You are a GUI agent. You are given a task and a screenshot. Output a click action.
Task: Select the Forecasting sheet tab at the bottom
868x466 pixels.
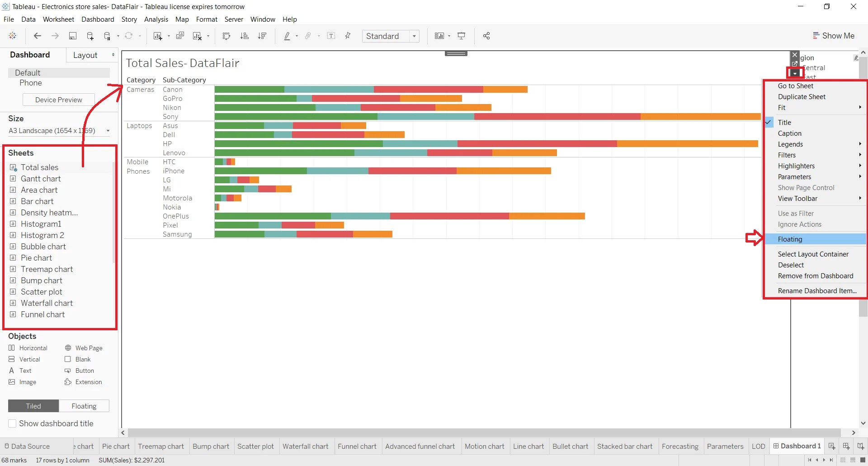680,446
